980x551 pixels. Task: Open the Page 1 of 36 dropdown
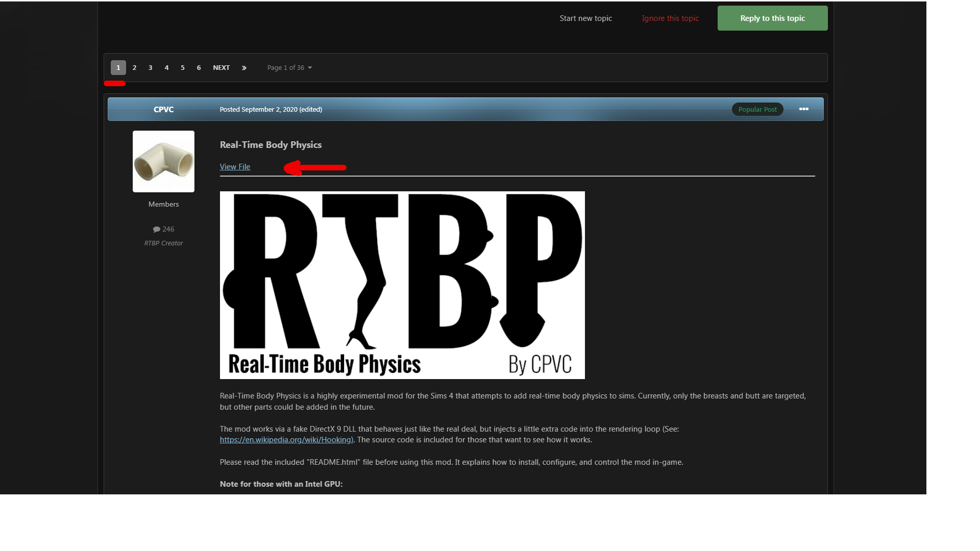289,68
